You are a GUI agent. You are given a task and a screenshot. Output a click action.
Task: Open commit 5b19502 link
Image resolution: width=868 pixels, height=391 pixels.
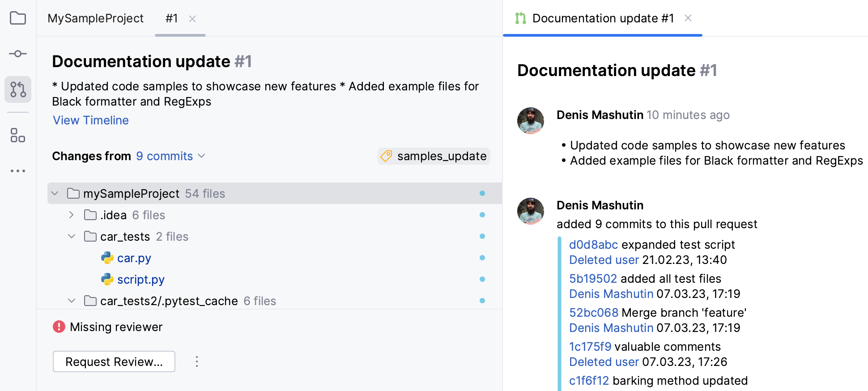pyautogui.click(x=593, y=279)
